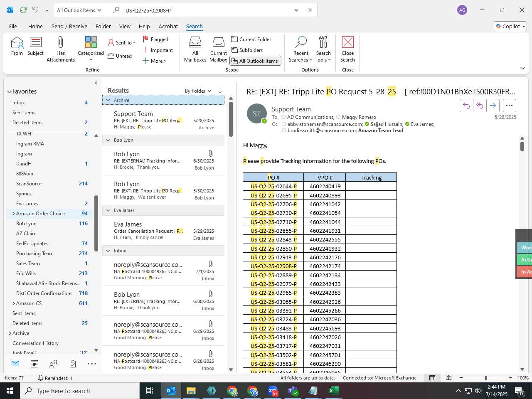532x399 pixels.
Task: Filter search by From sender
Action: point(17,46)
